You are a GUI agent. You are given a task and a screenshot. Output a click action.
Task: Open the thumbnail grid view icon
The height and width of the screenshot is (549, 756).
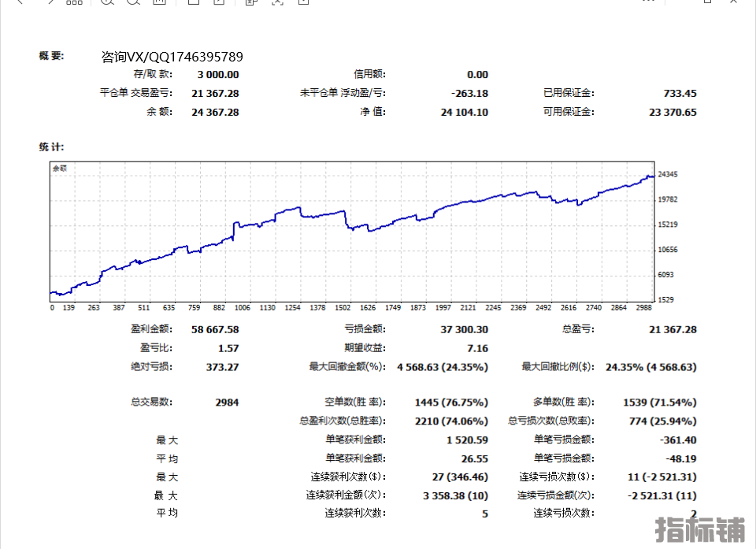coord(74,2)
